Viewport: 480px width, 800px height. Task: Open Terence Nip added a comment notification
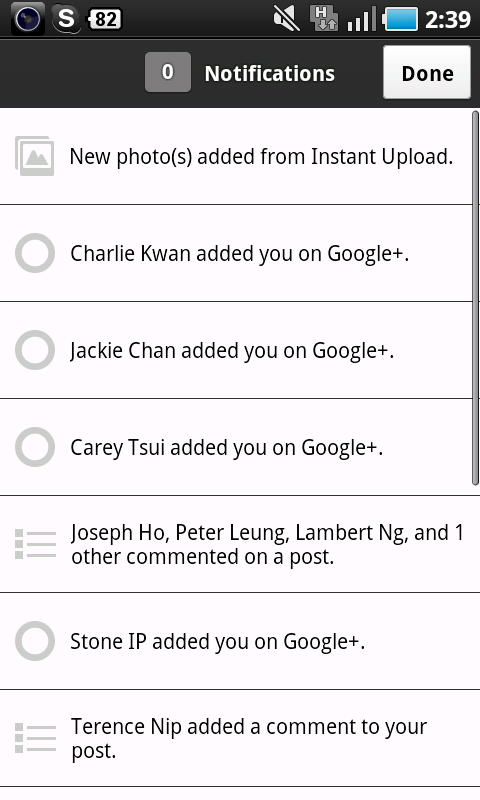click(x=240, y=738)
